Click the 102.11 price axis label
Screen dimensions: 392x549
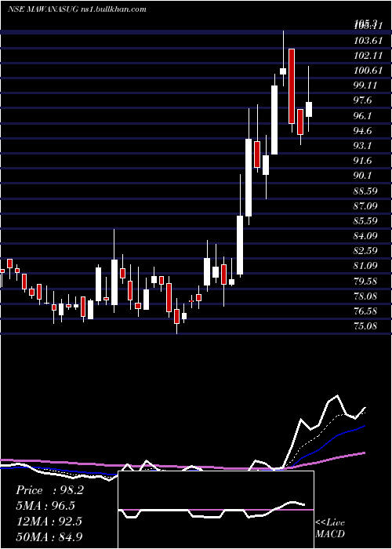pyautogui.click(x=368, y=56)
